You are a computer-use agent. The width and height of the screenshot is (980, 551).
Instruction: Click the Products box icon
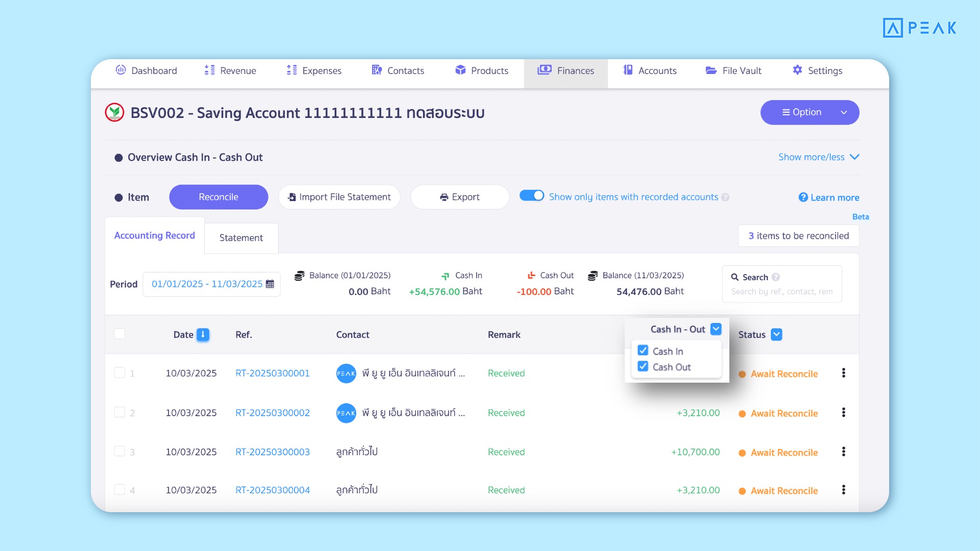(x=460, y=70)
